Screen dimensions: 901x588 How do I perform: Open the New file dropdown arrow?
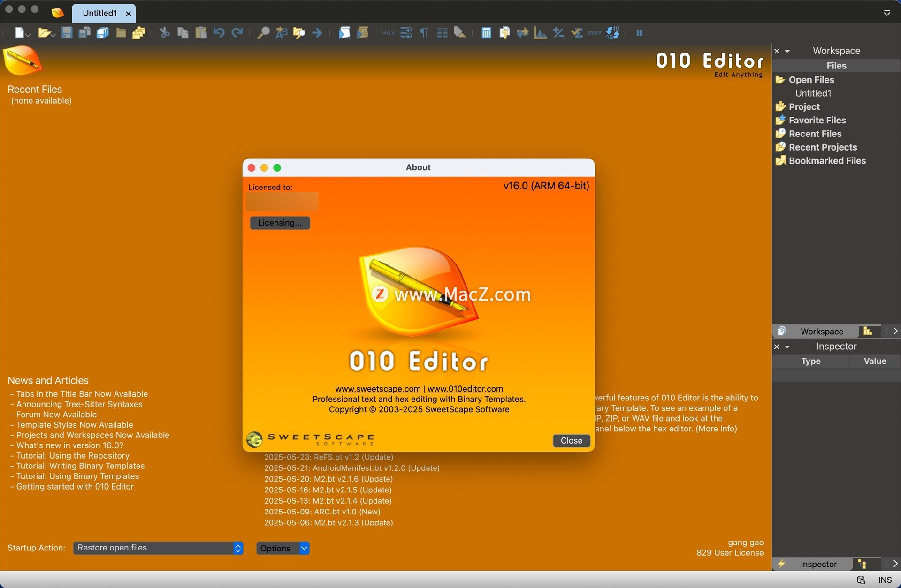[x=28, y=34]
